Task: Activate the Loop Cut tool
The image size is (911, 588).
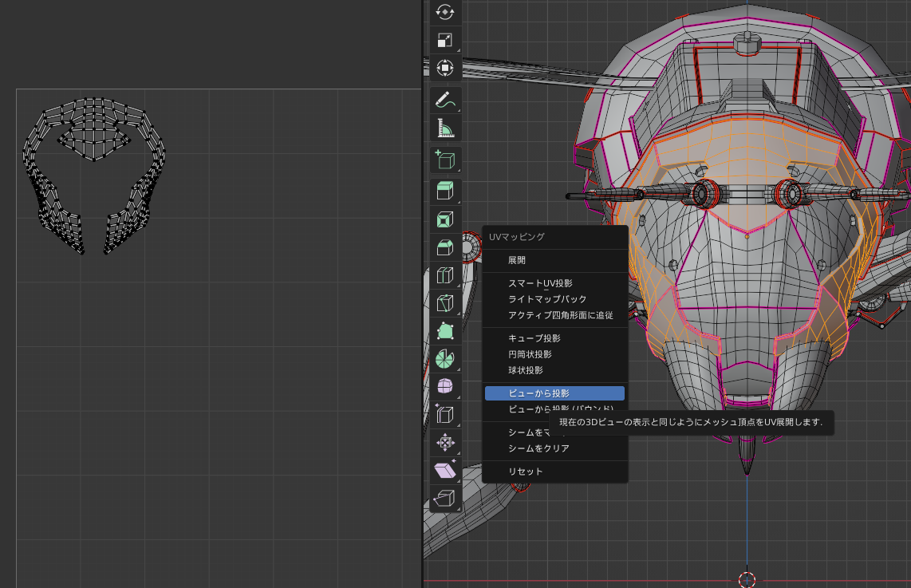Action: point(445,275)
